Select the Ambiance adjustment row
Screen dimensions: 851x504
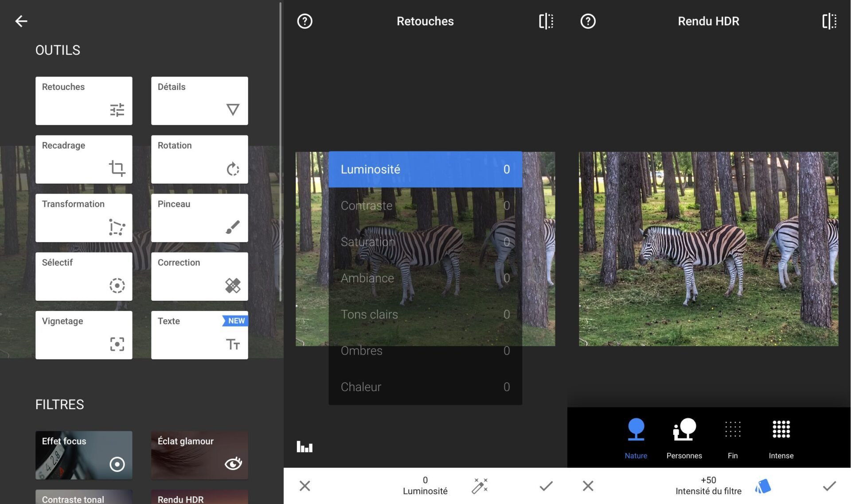click(425, 278)
